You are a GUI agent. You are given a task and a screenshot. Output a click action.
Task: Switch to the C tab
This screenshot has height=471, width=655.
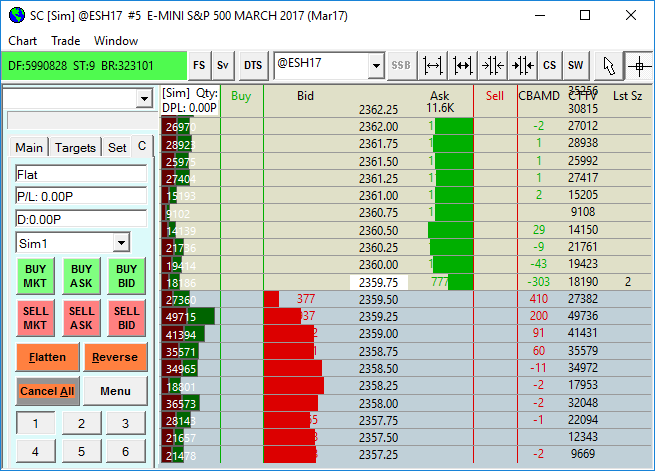[x=142, y=146]
